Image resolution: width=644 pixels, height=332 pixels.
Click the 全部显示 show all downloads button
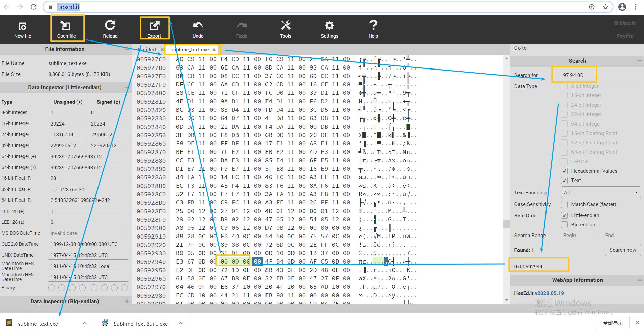point(613,323)
